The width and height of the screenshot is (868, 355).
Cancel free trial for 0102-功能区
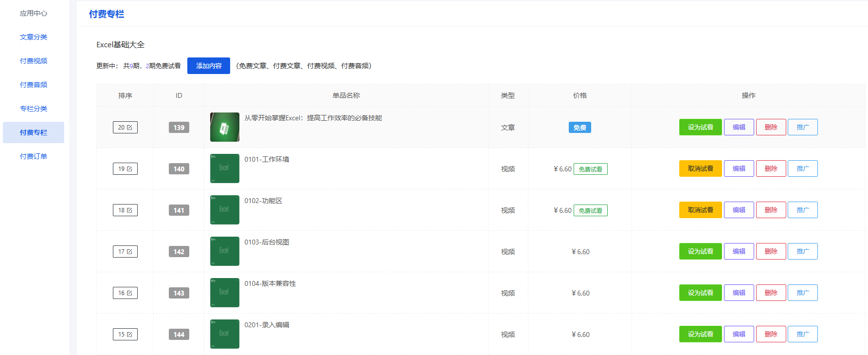[700, 210]
